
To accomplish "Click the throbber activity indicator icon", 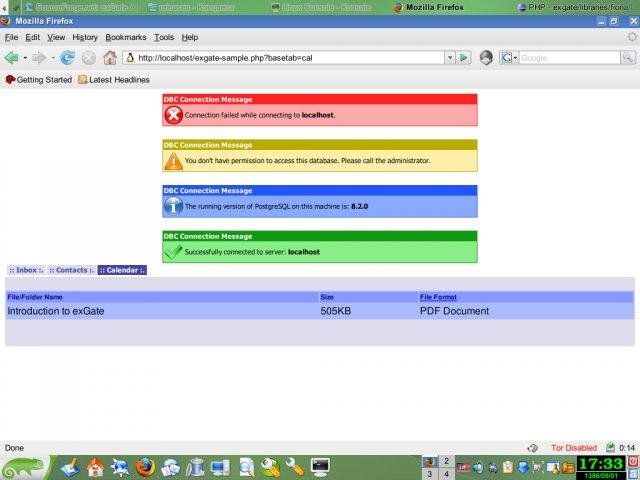I will click(632, 37).
